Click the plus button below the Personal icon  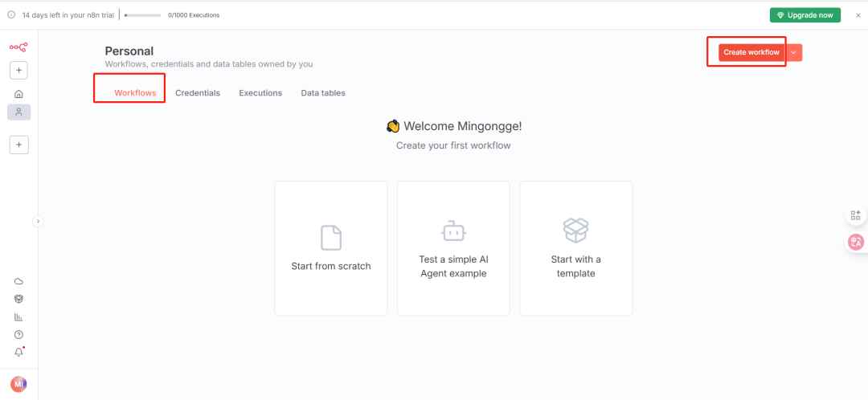[18, 145]
